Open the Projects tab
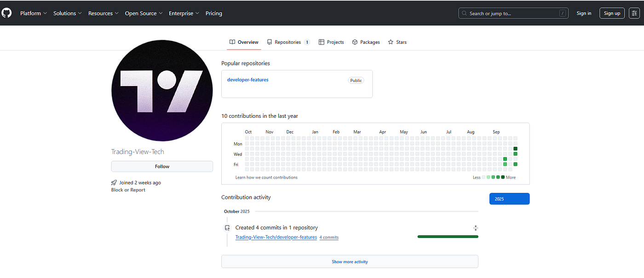Image resolution: width=644 pixels, height=278 pixels. (x=331, y=42)
